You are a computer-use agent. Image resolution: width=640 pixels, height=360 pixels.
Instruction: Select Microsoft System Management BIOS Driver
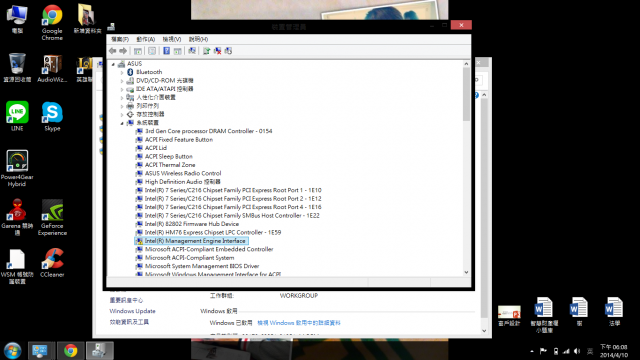coord(202,266)
